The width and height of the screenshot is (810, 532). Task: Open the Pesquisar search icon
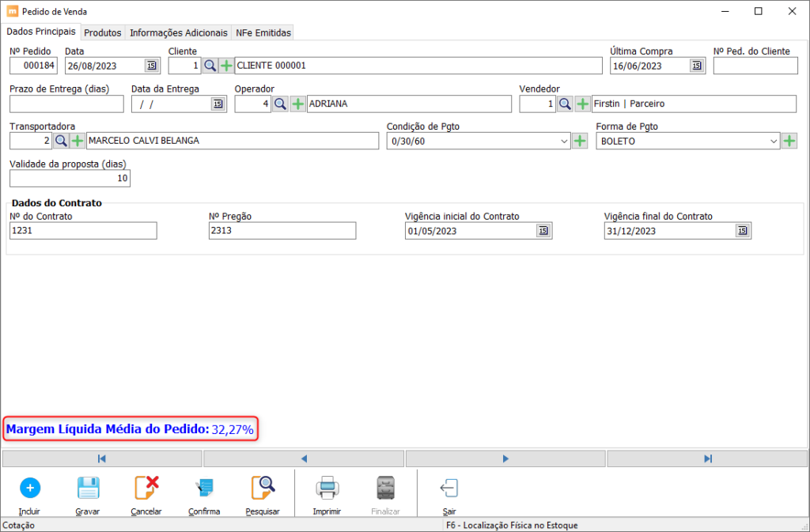(263, 489)
